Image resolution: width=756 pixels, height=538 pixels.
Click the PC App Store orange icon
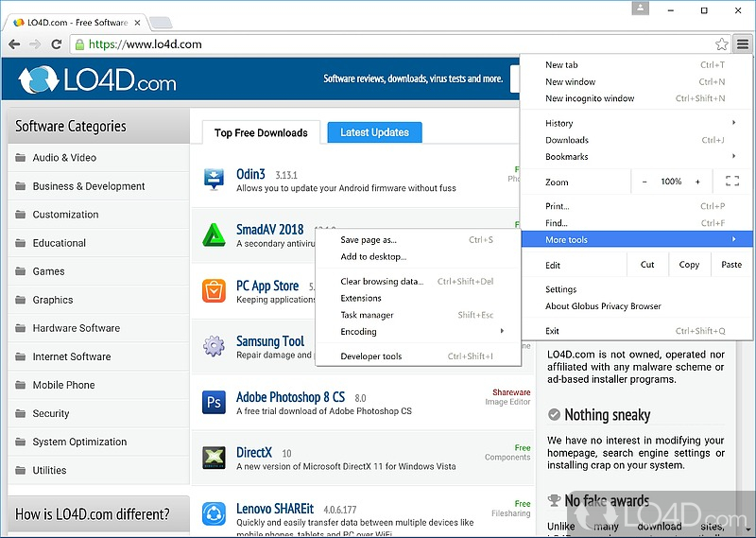coord(214,290)
